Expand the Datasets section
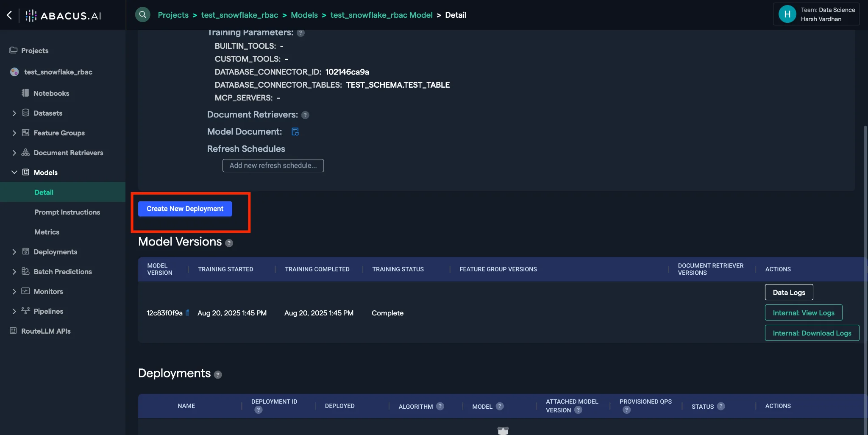Viewport: 868px width, 435px height. point(14,113)
